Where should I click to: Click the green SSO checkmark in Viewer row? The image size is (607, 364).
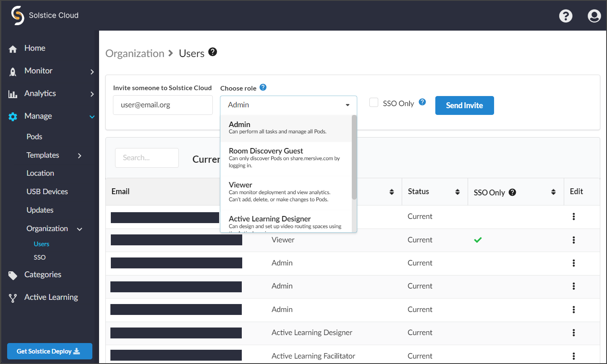[x=477, y=240]
